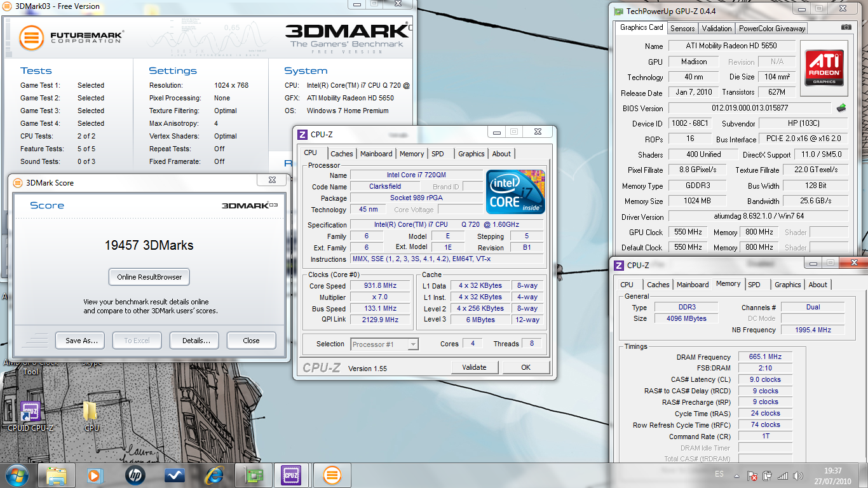Viewport: 868px width, 488px height.
Task: Open Internet Explorer from the taskbar
Action: coord(214,475)
